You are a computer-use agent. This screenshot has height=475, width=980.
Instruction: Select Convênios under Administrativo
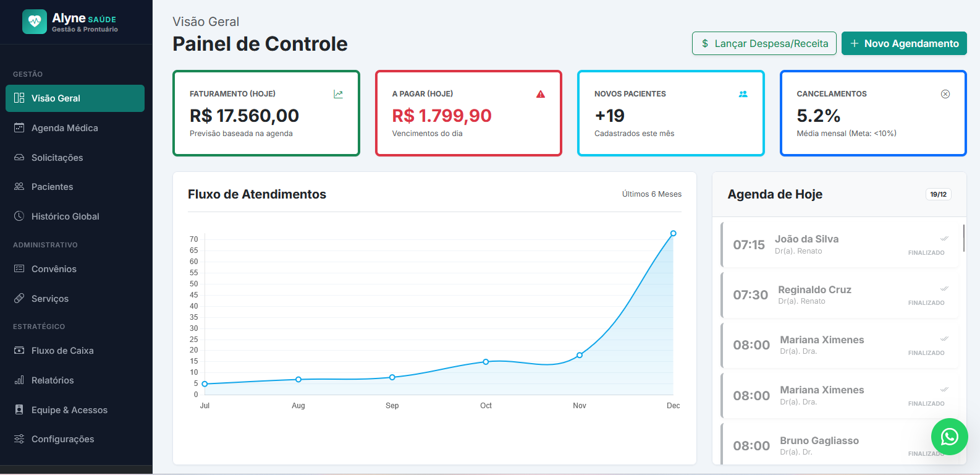pyautogui.click(x=54, y=269)
